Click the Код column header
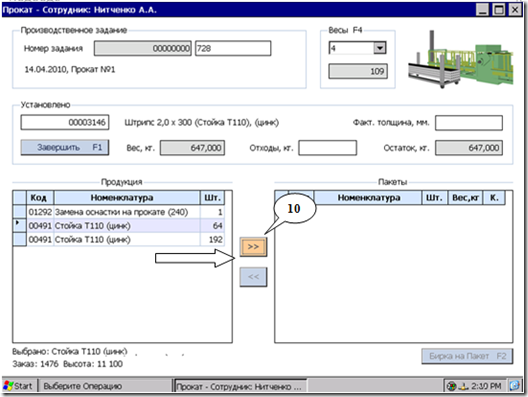528x397 pixels. tap(40, 198)
